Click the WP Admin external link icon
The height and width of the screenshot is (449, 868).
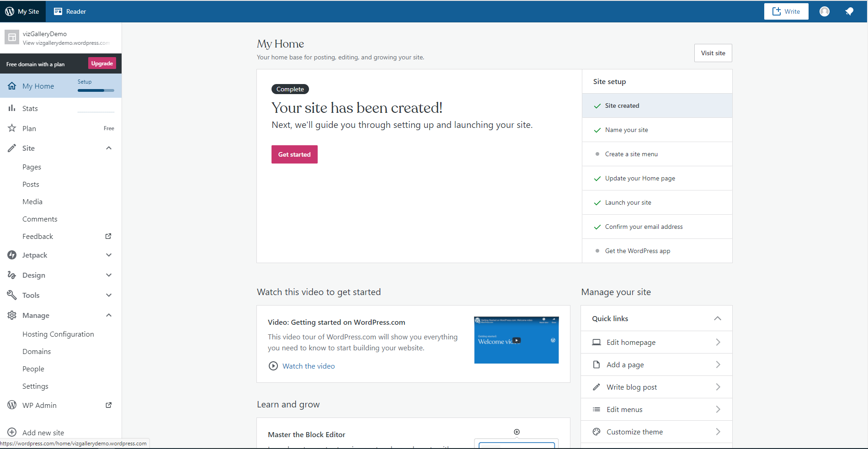point(108,405)
